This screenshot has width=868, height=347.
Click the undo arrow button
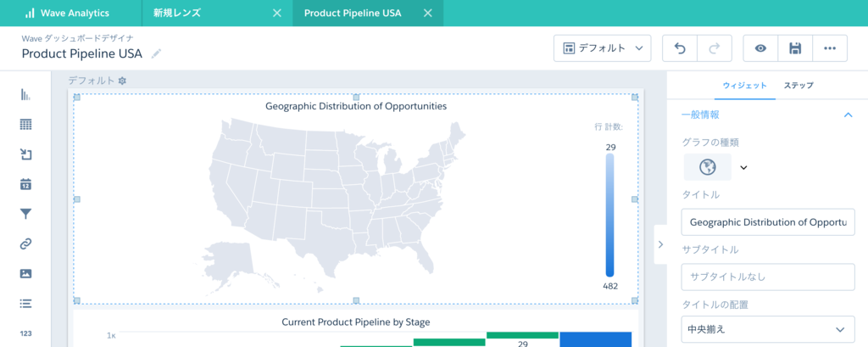point(680,48)
